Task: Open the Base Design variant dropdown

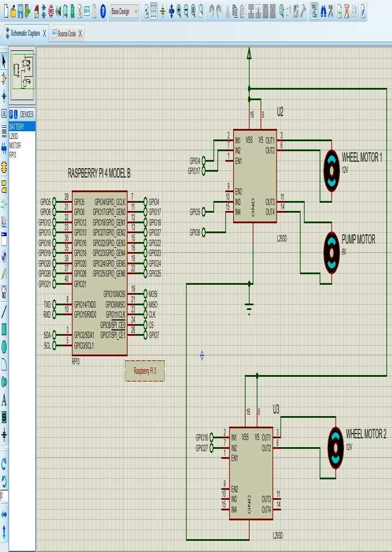Action: pos(125,12)
